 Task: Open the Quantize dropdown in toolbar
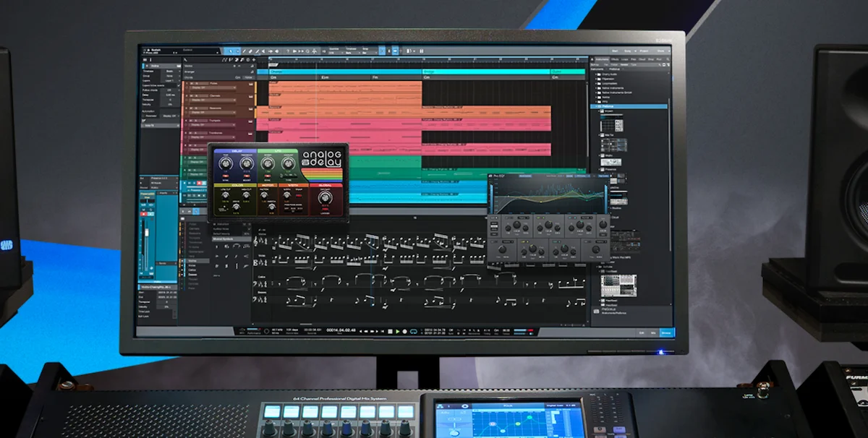[335, 51]
